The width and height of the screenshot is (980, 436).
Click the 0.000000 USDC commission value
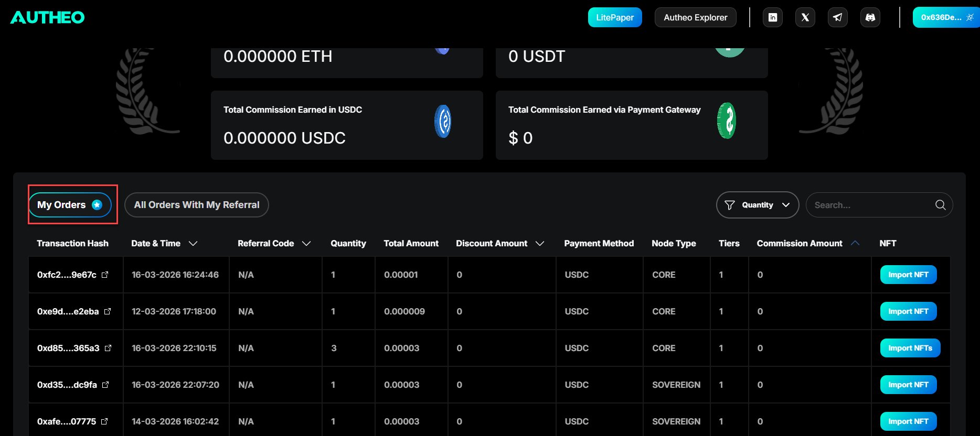284,138
